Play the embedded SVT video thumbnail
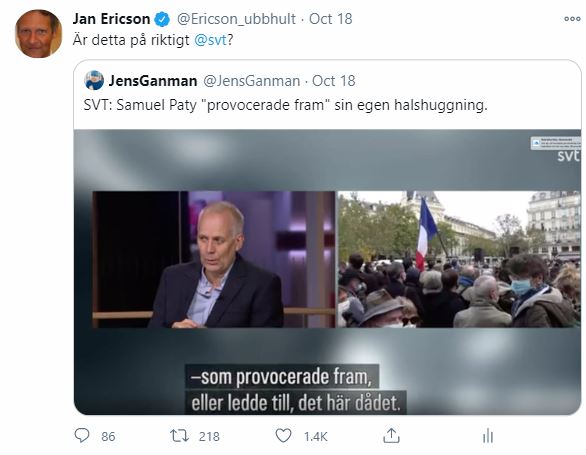Viewport: 586px width, 455px height. [327, 272]
